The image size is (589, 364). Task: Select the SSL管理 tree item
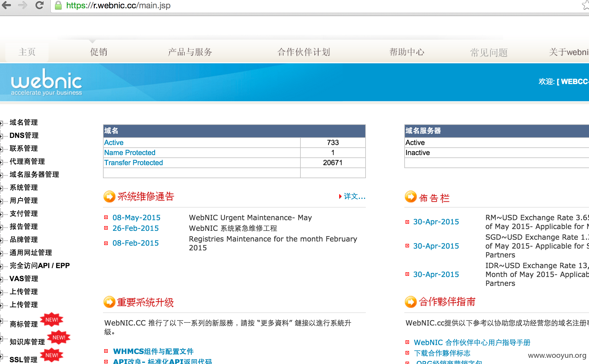point(23,360)
